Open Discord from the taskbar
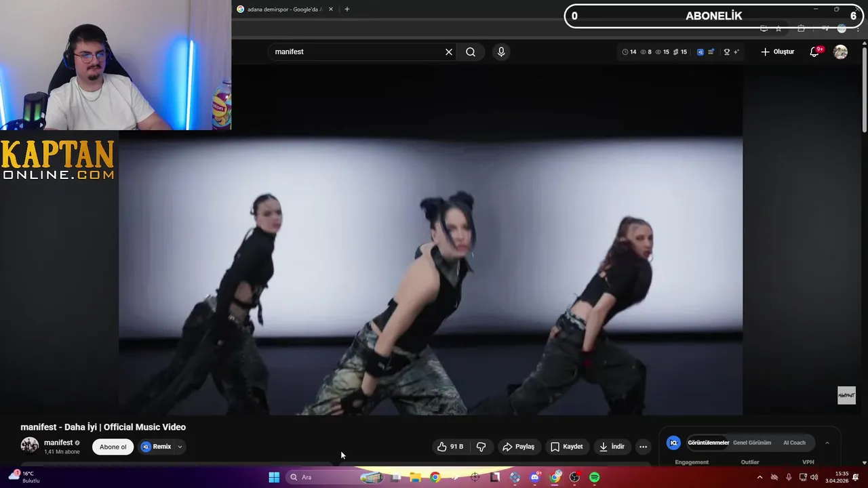The height and width of the screenshot is (488, 868). pyautogui.click(x=535, y=477)
